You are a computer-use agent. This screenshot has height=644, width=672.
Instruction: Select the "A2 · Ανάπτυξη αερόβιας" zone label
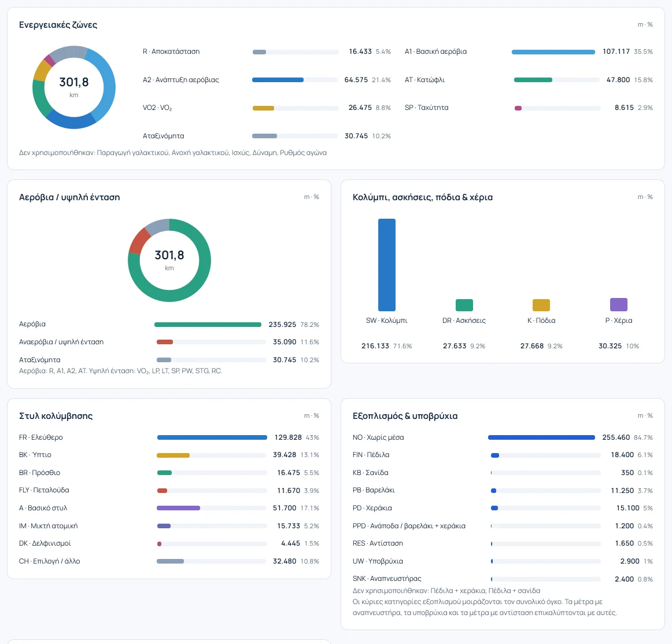[x=180, y=80]
